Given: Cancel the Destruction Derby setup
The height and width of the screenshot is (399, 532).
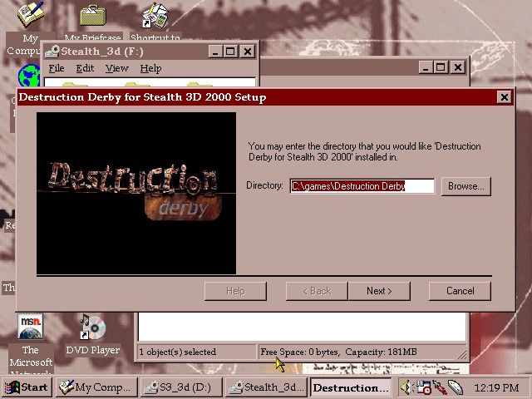Looking at the screenshot, I should click(460, 291).
